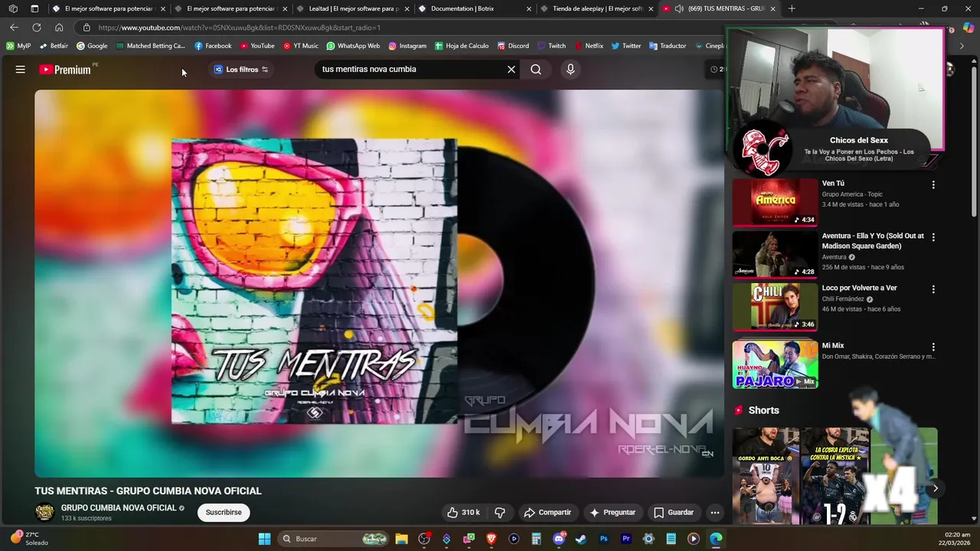980x551 pixels.
Task: Open options for Loco por Volverte a Ver
Action: coord(933,289)
